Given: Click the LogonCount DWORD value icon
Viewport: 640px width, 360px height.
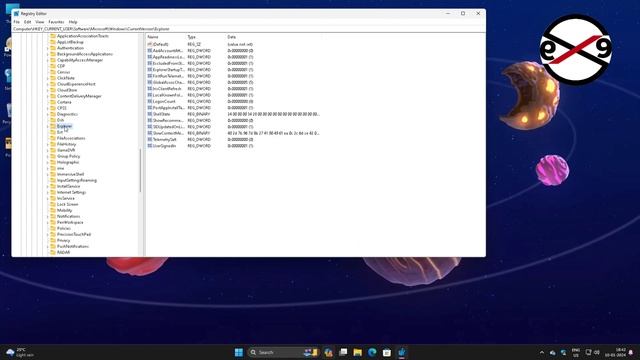Looking at the screenshot, I should (150, 101).
